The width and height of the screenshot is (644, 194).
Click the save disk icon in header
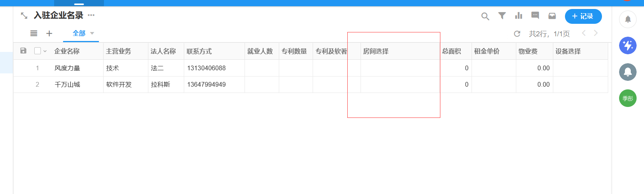(x=23, y=51)
